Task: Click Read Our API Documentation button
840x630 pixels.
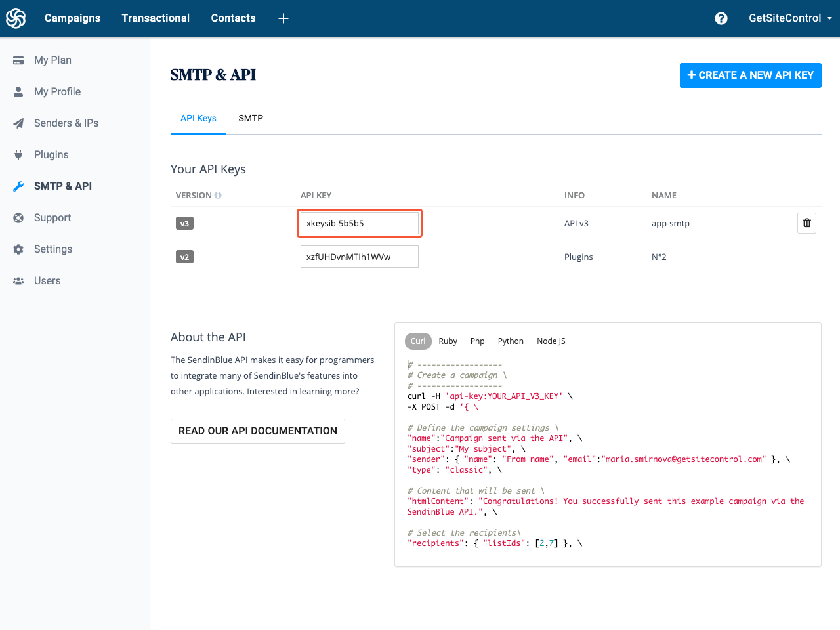Action: pos(257,431)
